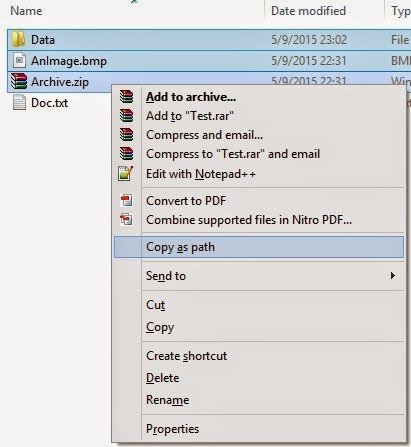Expand Send to submenu arrow
This screenshot has height=447, width=411.
(x=393, y=276)
